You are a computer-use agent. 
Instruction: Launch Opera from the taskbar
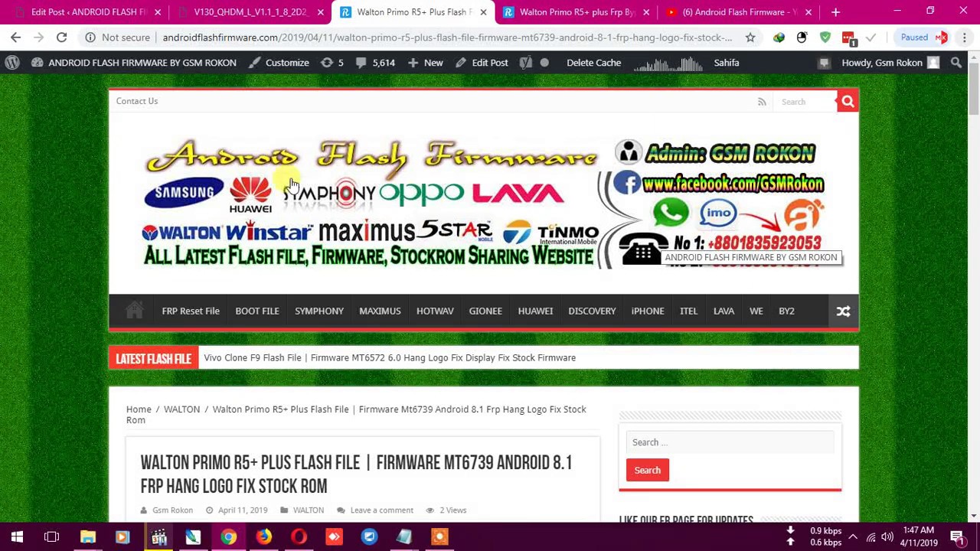point(299,536)
